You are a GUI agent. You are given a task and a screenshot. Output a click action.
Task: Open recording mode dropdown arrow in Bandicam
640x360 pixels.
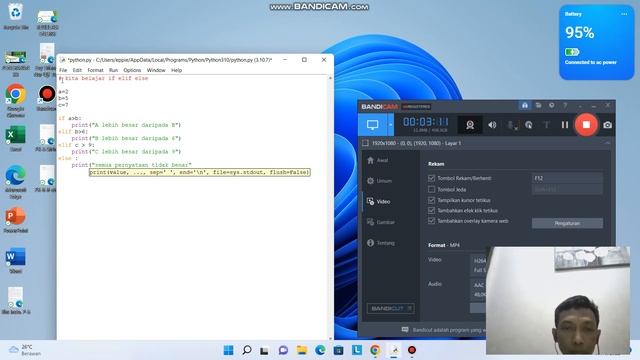(390, 125)
